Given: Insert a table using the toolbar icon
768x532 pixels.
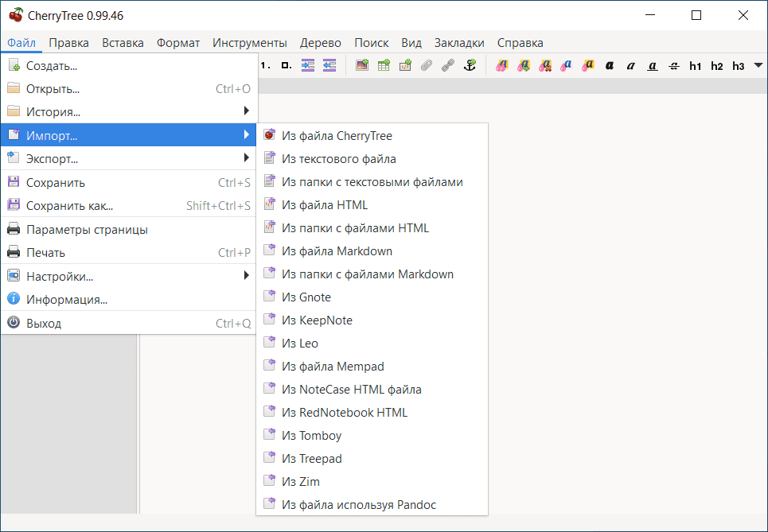Looking at the screenshot, I should (384, 65).
